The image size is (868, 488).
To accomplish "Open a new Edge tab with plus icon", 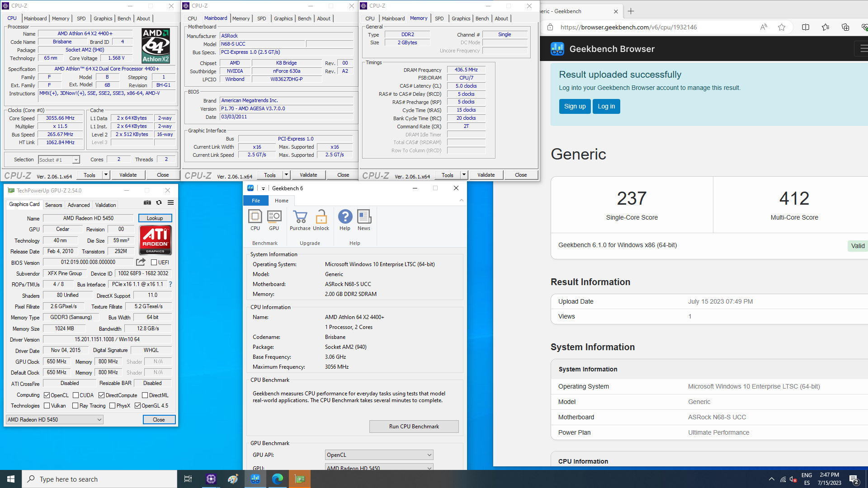I will [631, 11].
